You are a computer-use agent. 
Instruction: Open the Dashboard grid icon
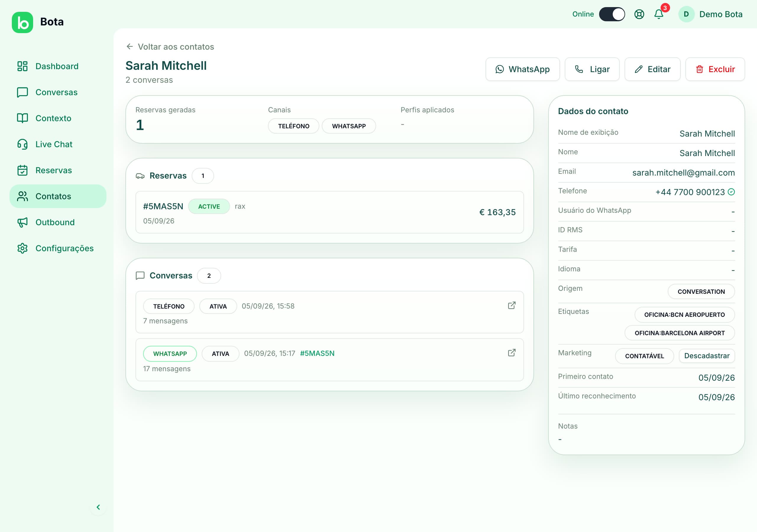pos(22,66)
